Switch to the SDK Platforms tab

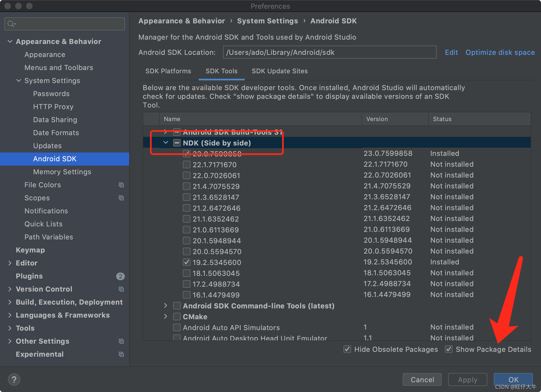pyautogui.click(x=168, y=71)
